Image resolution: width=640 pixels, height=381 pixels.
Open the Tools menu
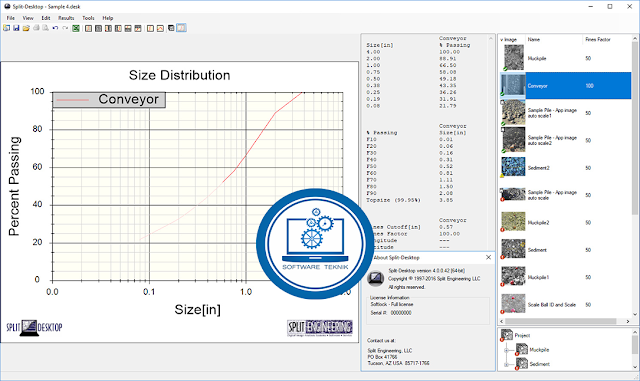(88, 18)
